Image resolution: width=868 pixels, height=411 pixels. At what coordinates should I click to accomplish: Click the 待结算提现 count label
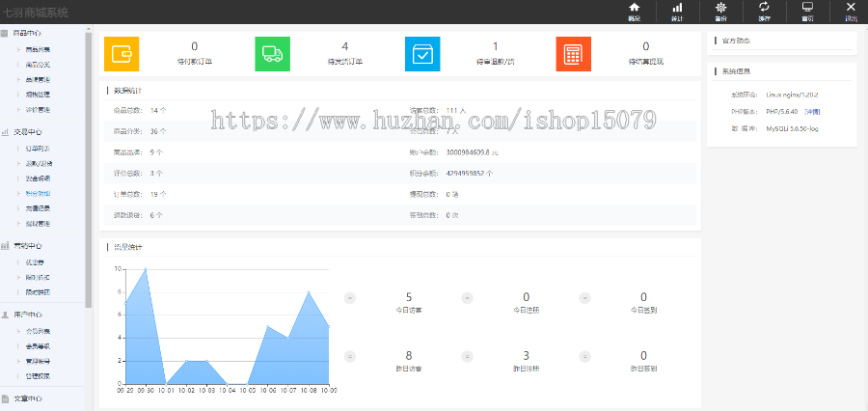click(x=646, y=62)
